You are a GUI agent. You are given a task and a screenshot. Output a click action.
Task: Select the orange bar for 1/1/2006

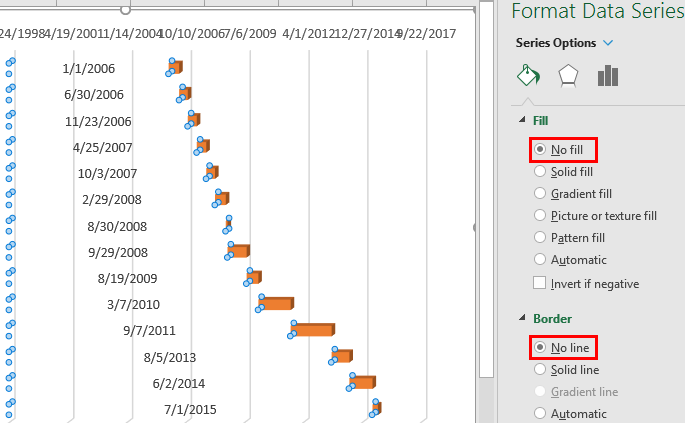175,67
